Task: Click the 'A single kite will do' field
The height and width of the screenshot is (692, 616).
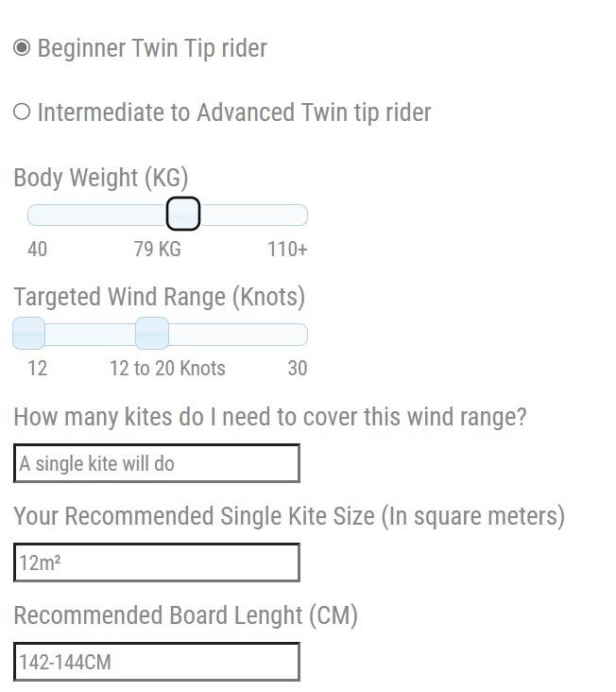Action: (x=157, y=463)
